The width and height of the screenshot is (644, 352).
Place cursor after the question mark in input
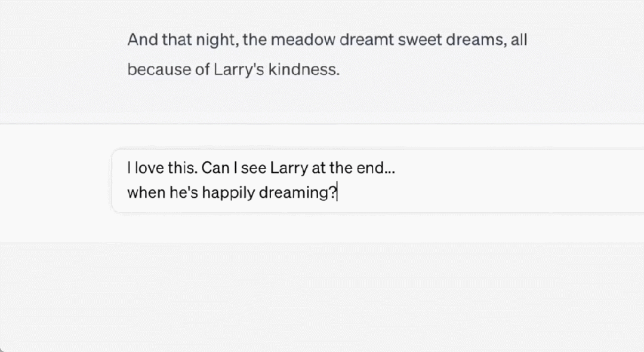tap(338, 193)
